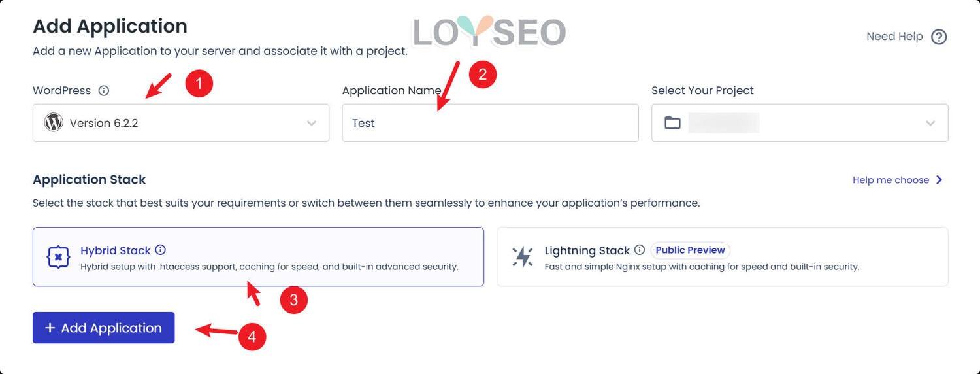Click the Hybrid Stack info icon
The height and width of the screenshot is (374, 980).
pyautogui.click(x=161, y=250)
